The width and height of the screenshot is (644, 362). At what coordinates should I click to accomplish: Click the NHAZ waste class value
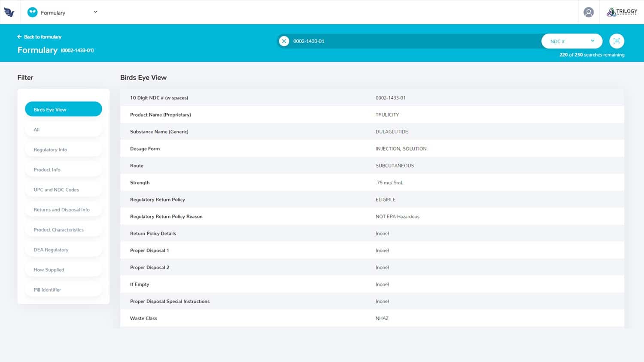tap(382, 318)
